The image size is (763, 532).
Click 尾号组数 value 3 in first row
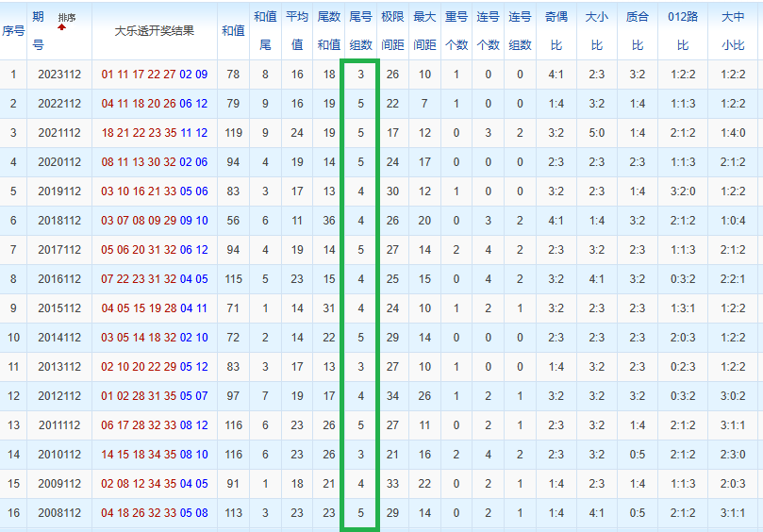pyautogui.click(x=360, y=75)
